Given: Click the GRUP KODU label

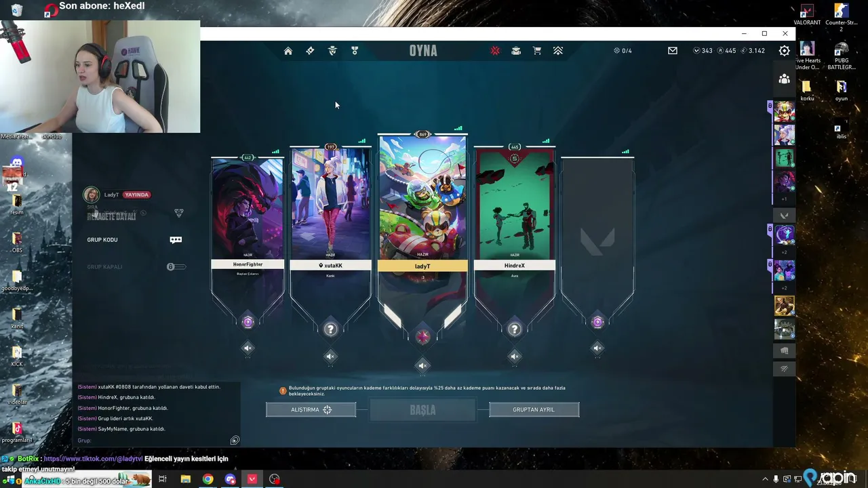Looking at the screenshot, I should click(x=102, y=240).
